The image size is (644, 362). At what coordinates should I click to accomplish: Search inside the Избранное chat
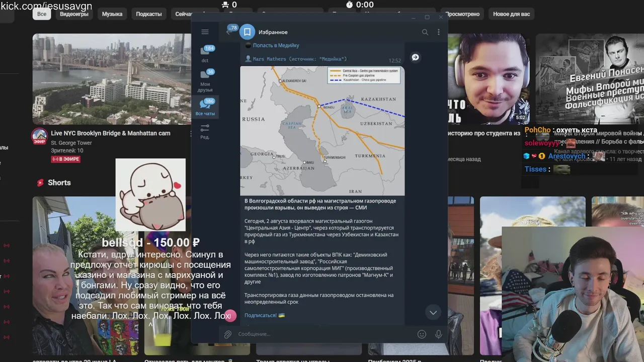(425, 32)
